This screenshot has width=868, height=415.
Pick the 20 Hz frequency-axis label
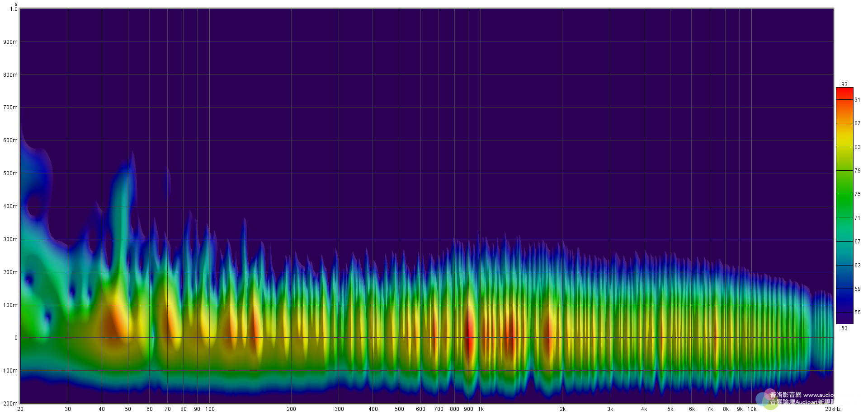[x=20, y=409]
